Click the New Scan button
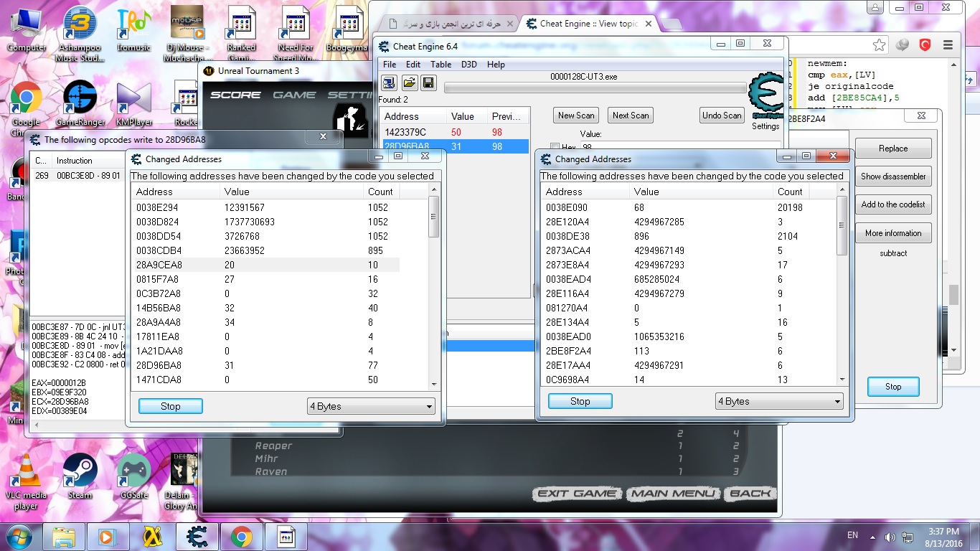This screenshot has width=980, height=551. click(x=576, y=116)
